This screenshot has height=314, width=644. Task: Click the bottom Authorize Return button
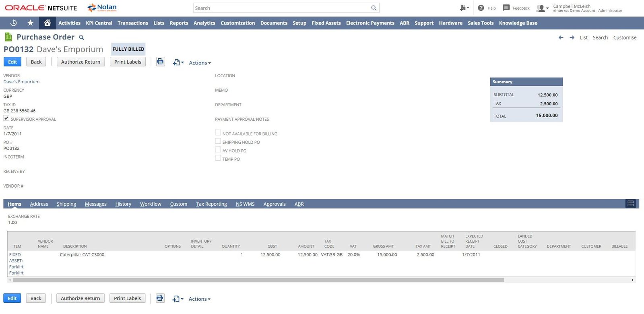pyautogui.click(x=80, y=298)
